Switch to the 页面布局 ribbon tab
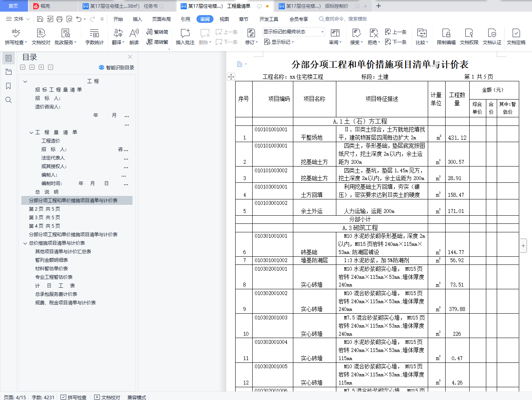The image size is (532, 400). pyautogui.click(x=162, y=19)
